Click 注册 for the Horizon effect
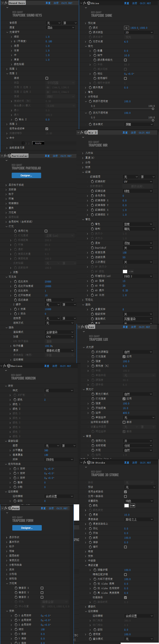Image resolution: width=159 pixels, height=644 pixels. click(55, 366)
